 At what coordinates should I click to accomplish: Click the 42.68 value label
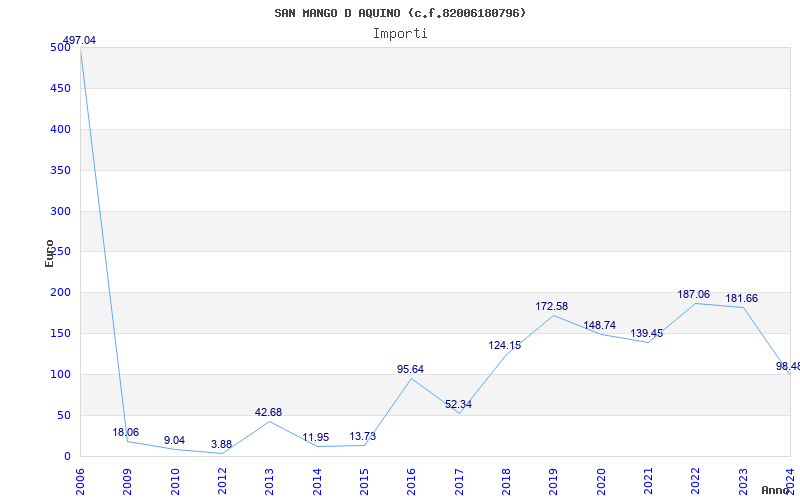[x=268, y=412]
